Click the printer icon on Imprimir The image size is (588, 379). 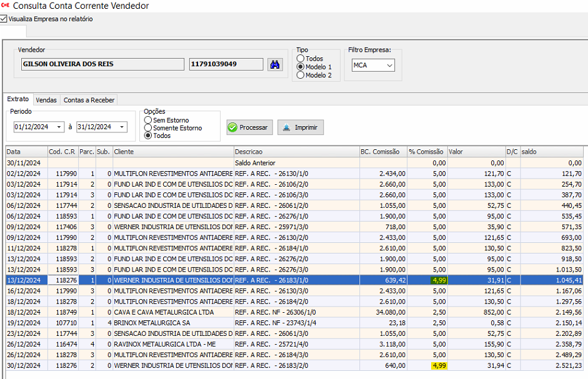pos(286,127)
